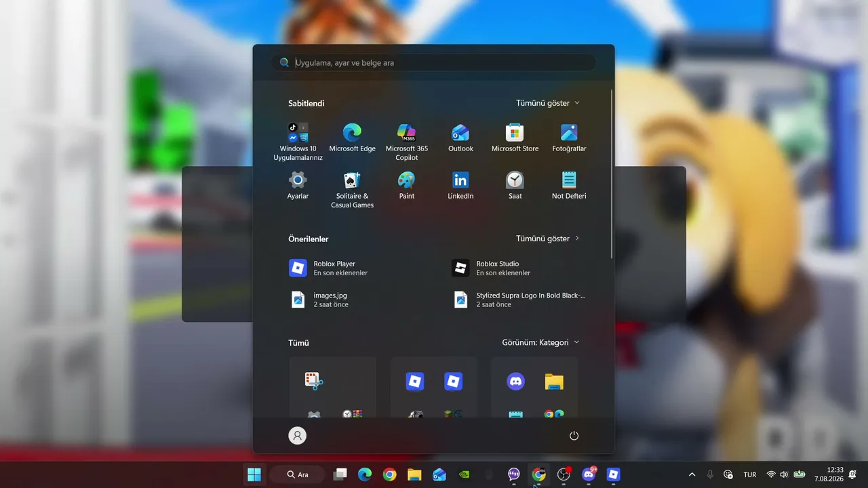Switch to OBS Studio on taskbar
Viewport: 868px width, 488px height.
[564, 474]
